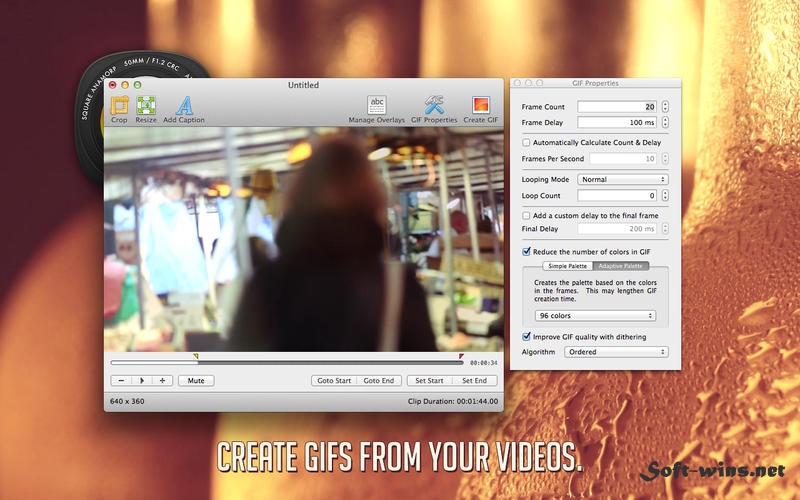The image size is (800, 500).
Task: Adjust the Frame Delay stepper
Action: tap(665, 122)
